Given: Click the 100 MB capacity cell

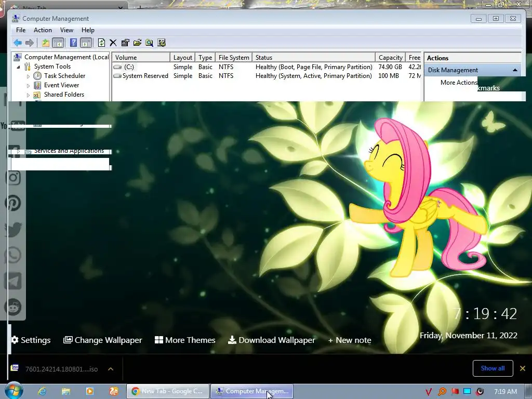Looking at the screenshot, I should pyautogui.click(x=389, y=76).
